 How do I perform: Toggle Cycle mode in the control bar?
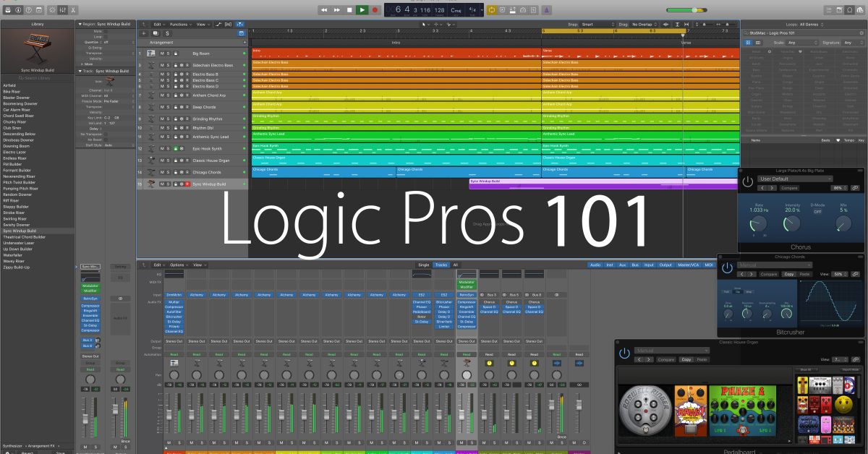[492, 10]
